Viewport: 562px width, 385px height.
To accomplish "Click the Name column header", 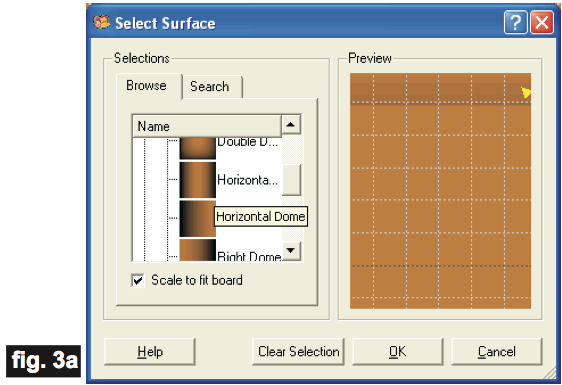I will 207,126.
